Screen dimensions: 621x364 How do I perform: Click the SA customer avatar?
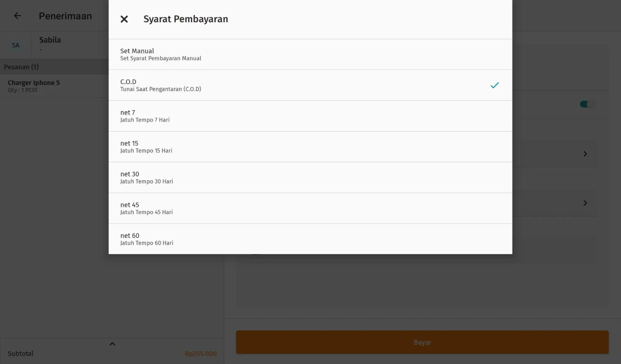(16, 45)
